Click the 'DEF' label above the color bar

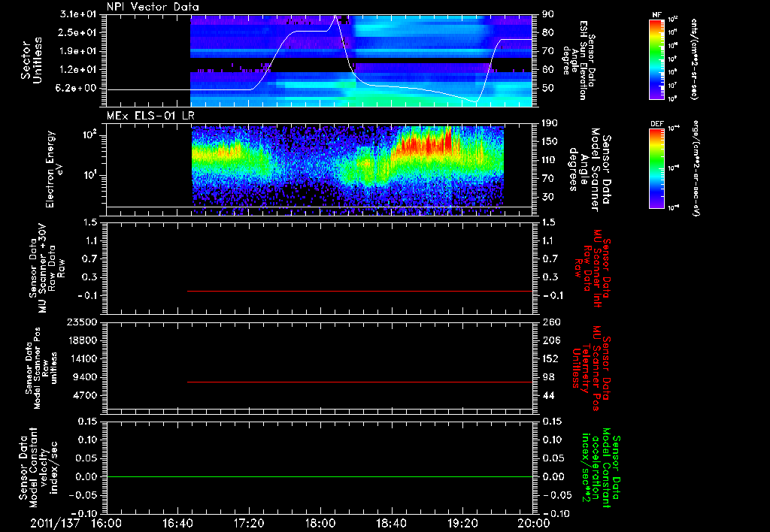[x=656, y=124]
